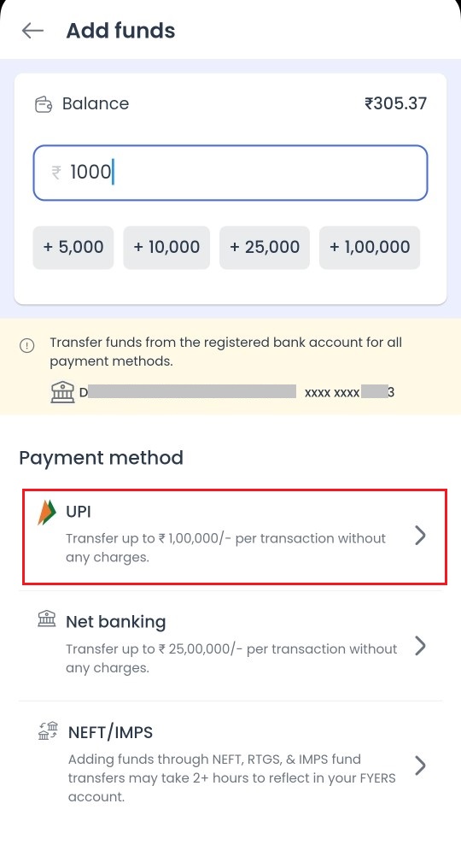Add 10,000 quick amount
The image size is (461, 868).
pos(166,248)
